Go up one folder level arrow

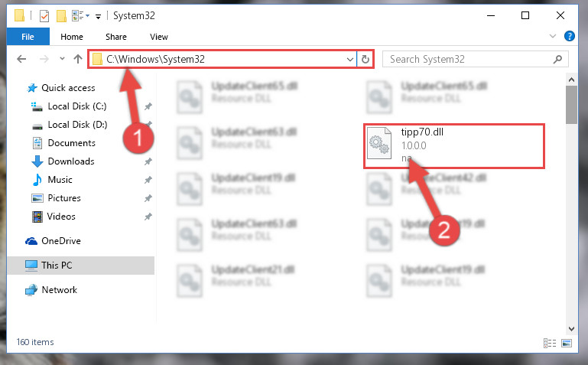(78, 59)
